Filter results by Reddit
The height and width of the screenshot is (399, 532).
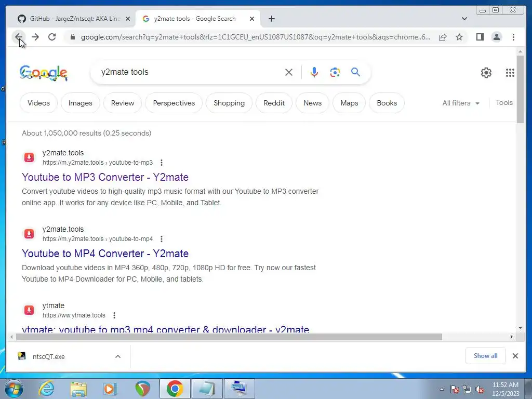point(274,103)
